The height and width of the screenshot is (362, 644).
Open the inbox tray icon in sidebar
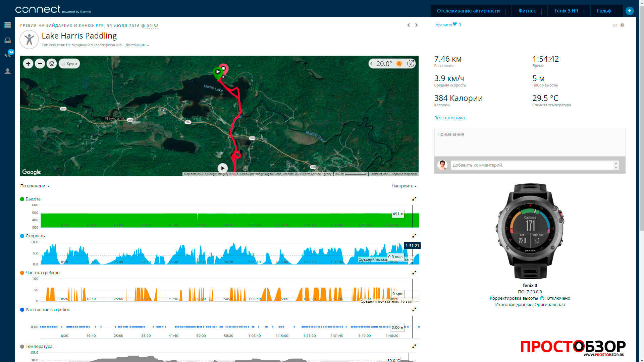7,40
